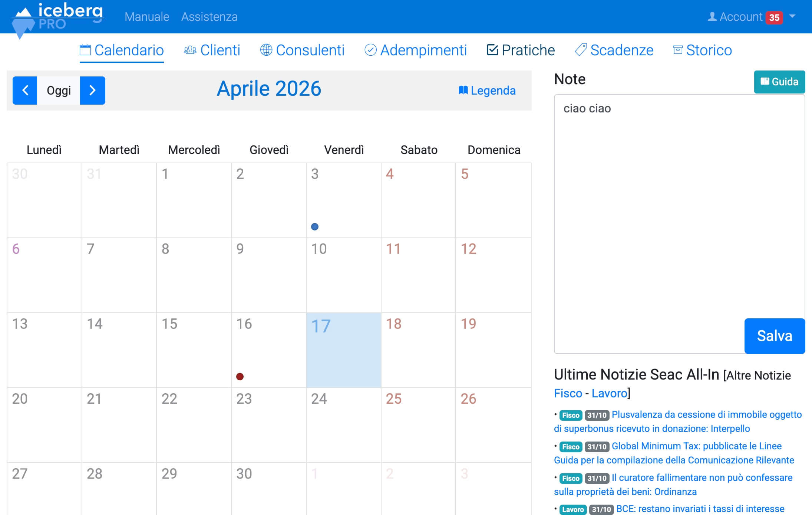The height and width of the screenshot is (515, 812).
Task: Click the red event dot on April 16
Action: (240, 377)
